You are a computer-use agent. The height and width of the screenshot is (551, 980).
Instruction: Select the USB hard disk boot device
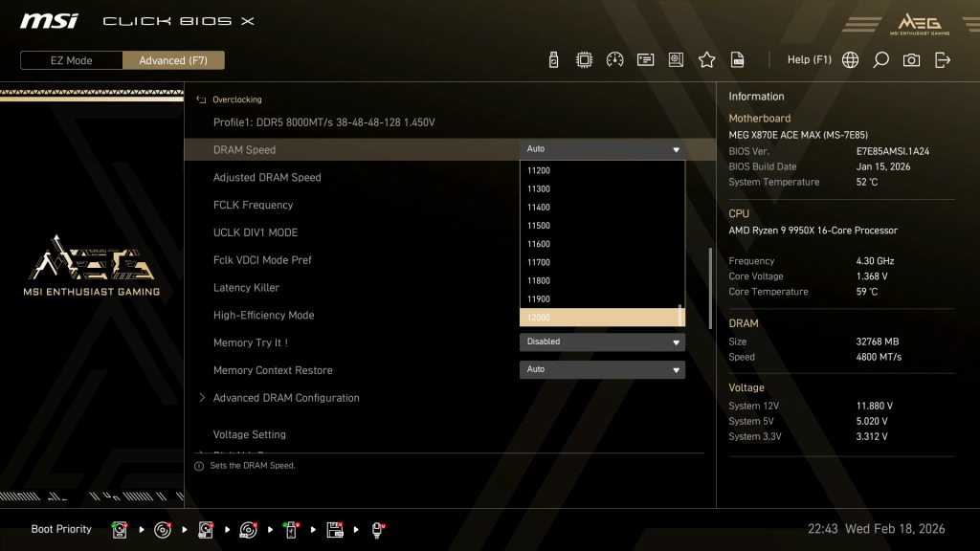(205, 530)
